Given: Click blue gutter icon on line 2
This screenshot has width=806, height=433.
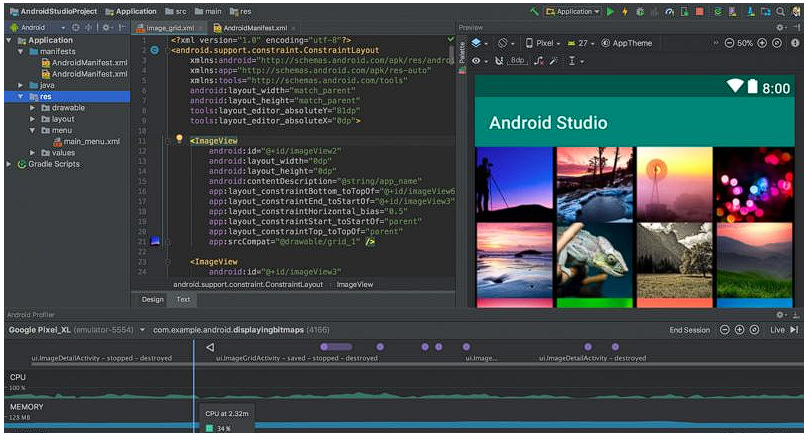Looking at the screenshot, I should point(154,50).
